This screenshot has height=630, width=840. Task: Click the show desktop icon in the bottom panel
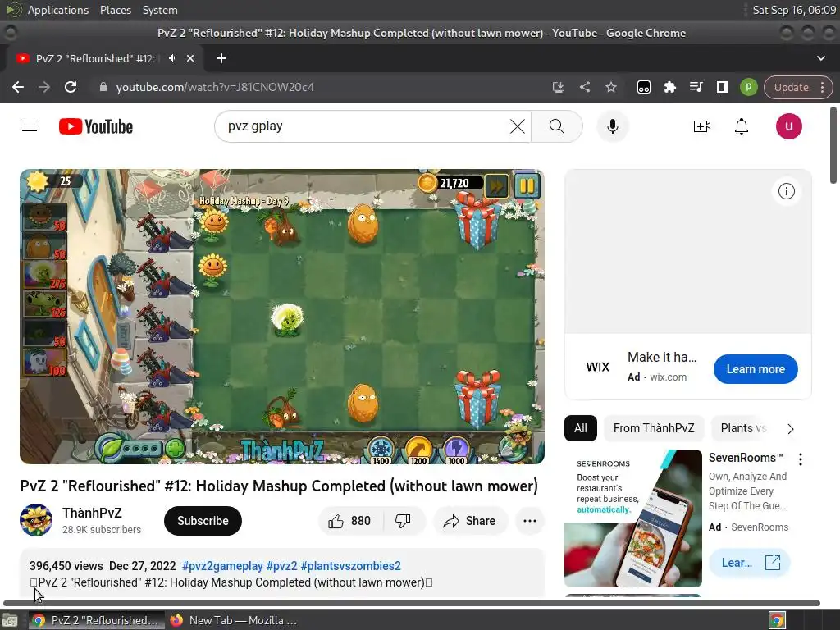pos(10,620)
